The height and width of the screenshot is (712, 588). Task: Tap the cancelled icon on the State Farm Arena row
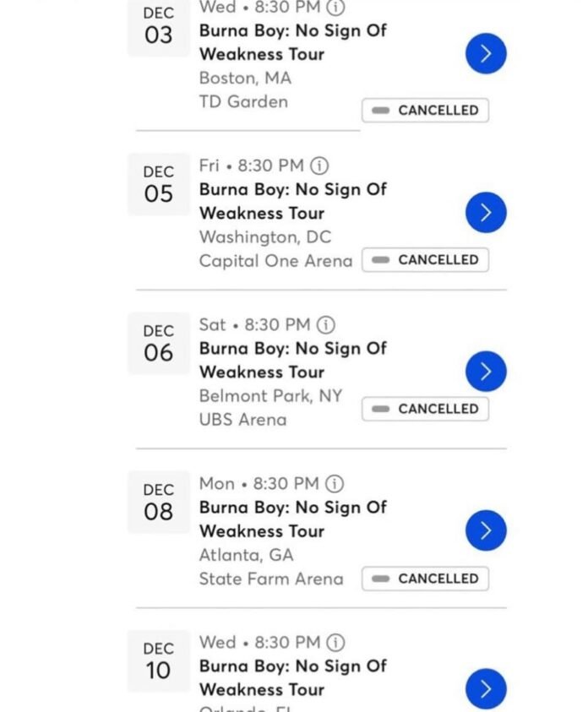382,579
